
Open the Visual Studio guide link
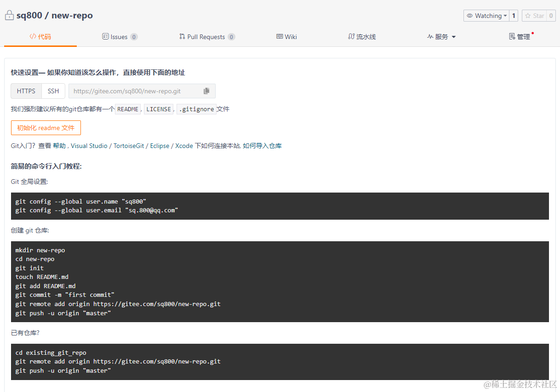(x=89, y=146)
